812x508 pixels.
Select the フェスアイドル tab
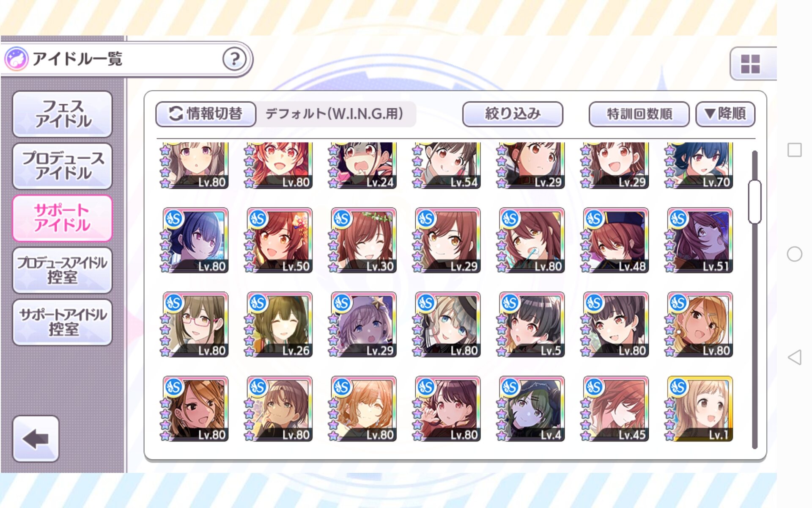pyautogui.click(x=63, y=114)
